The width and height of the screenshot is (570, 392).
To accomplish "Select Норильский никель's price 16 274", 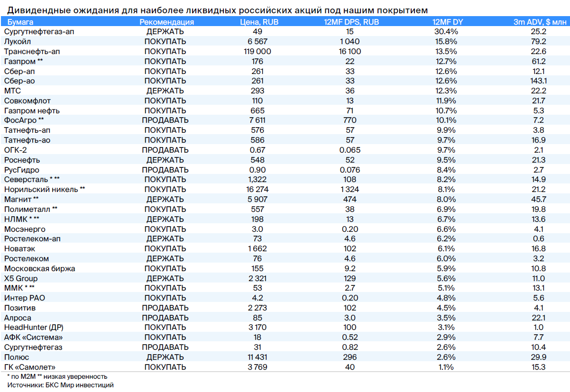I will (x=257, y=190).
